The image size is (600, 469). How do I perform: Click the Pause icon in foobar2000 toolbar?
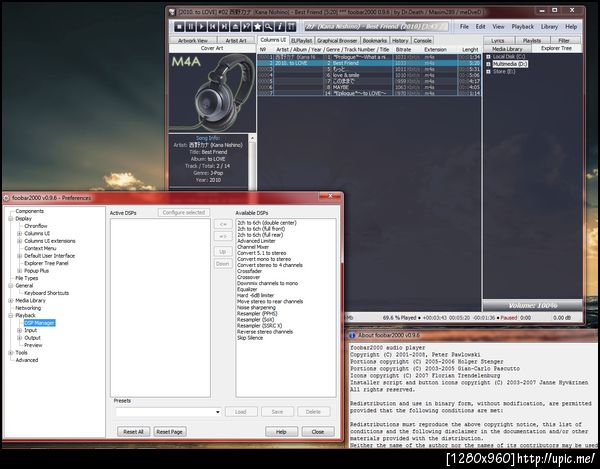point(191,26)
